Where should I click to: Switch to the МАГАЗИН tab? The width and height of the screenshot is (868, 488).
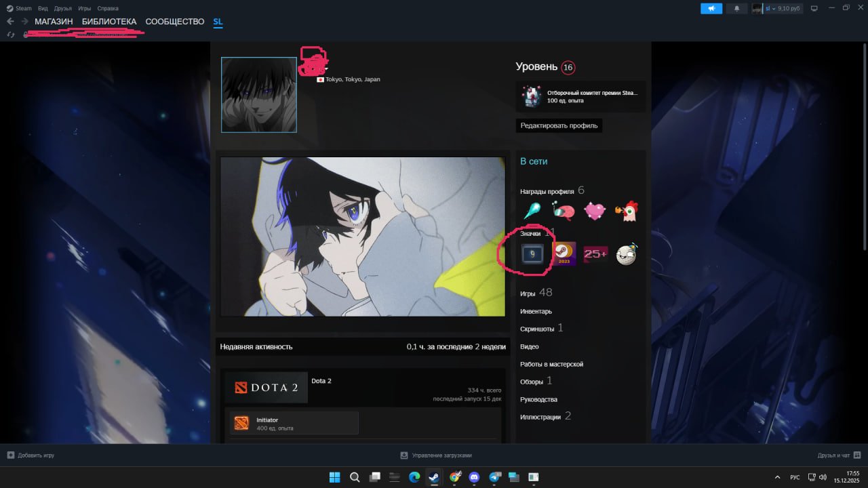(54, 22)
